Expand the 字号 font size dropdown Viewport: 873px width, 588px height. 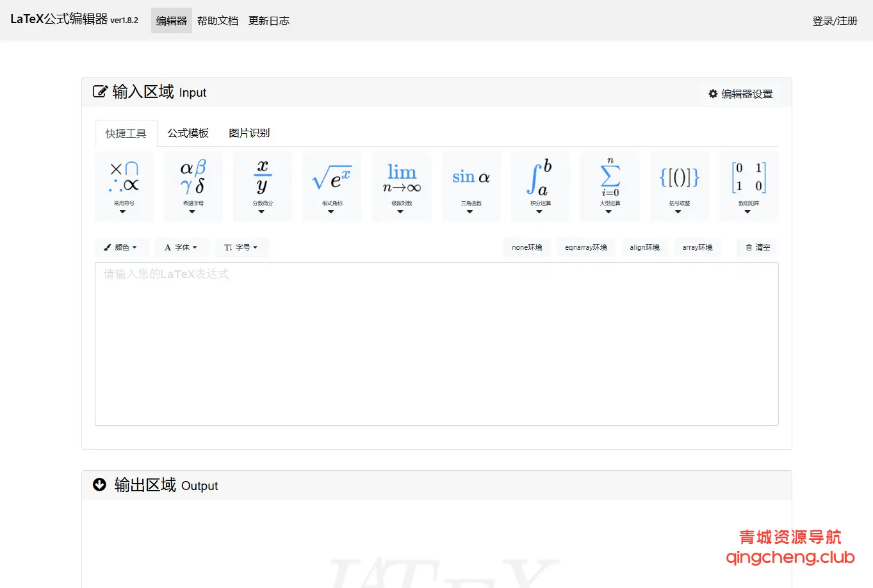[241, 247]
